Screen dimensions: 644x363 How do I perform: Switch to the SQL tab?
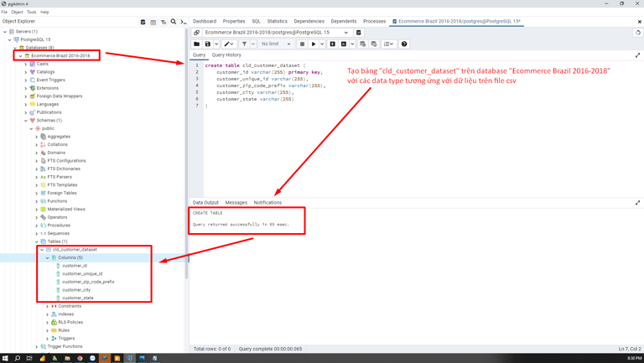256,21
